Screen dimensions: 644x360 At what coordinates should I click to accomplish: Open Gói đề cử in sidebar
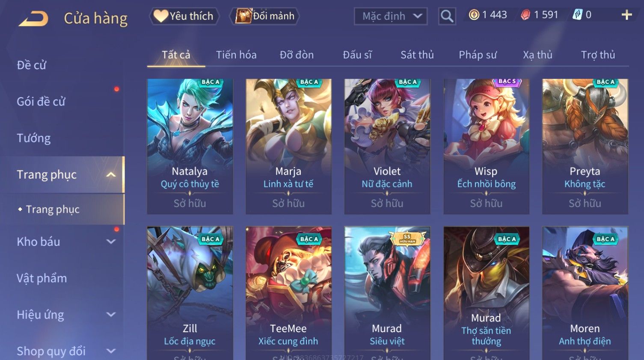(41, 101)
